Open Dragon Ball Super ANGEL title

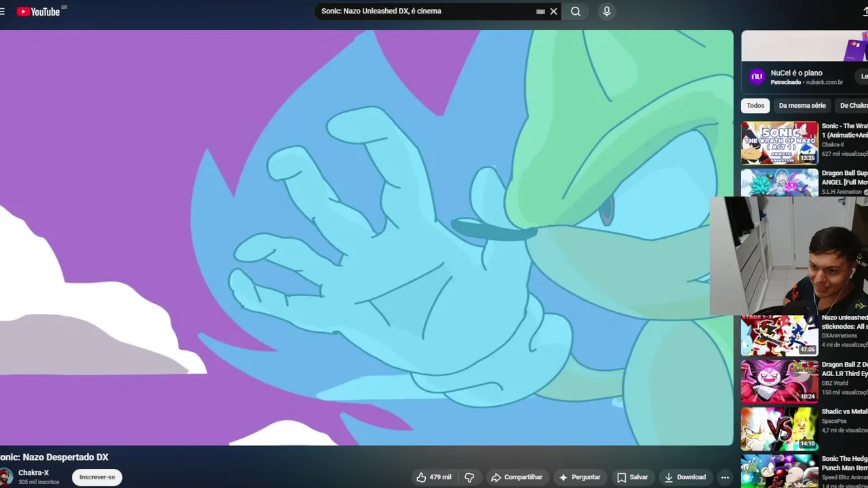[x=845, y=178]
